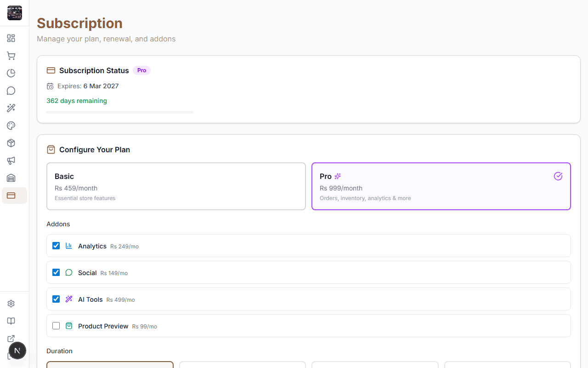Image resolution: width=588 pixels, height=368 pixels.
Task: Select the shopping cart orders icon
Action: coord(11,55)
